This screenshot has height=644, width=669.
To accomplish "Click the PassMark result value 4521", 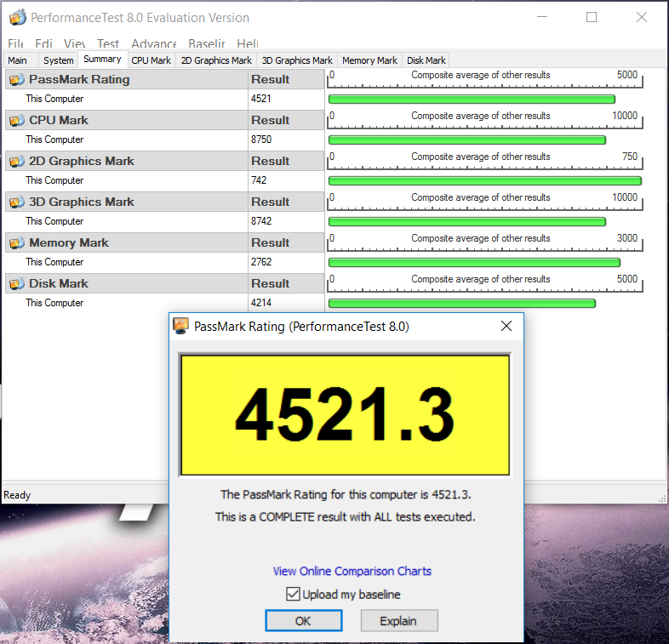I will (261, 99).
